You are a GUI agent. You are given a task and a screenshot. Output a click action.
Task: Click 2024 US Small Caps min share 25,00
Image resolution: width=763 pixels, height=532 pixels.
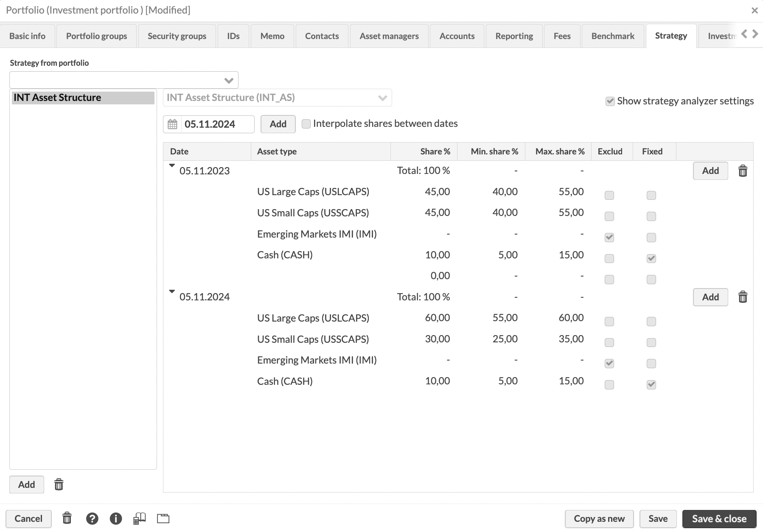click(x=505, y=339)
